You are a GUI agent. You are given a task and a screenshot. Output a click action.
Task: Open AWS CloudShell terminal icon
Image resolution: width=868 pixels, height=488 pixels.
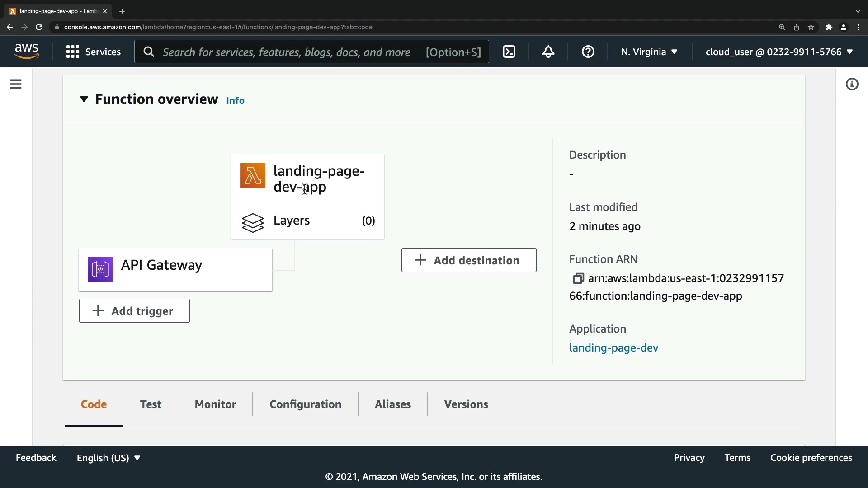pos(509,52)
